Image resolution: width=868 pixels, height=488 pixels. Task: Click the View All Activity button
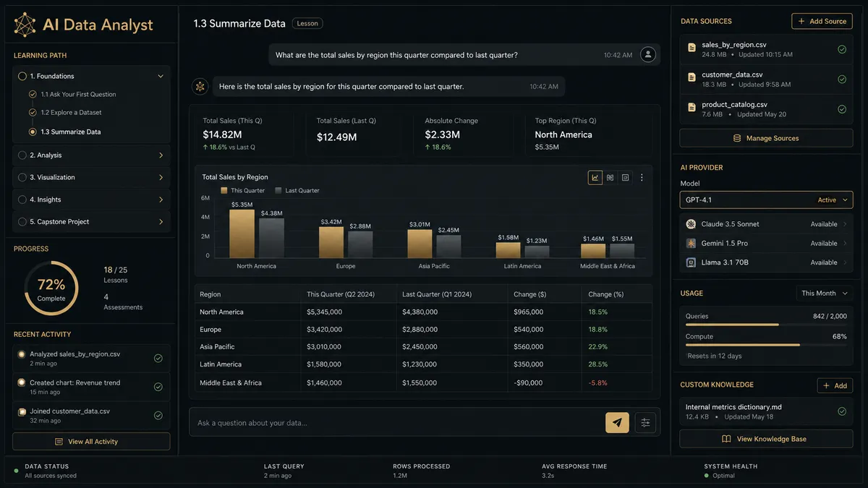pos(91,442)
